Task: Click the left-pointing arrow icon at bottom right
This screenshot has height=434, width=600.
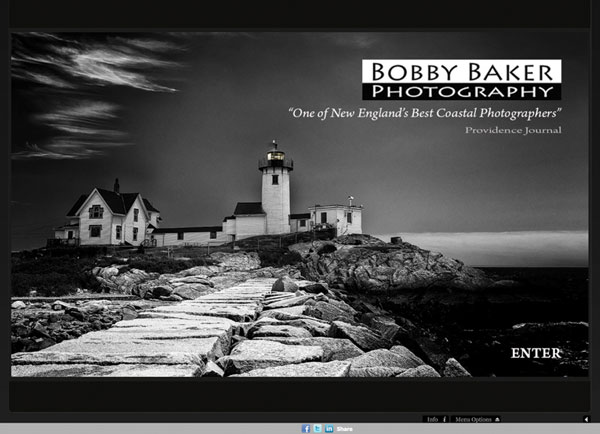Action: point(586,419)
